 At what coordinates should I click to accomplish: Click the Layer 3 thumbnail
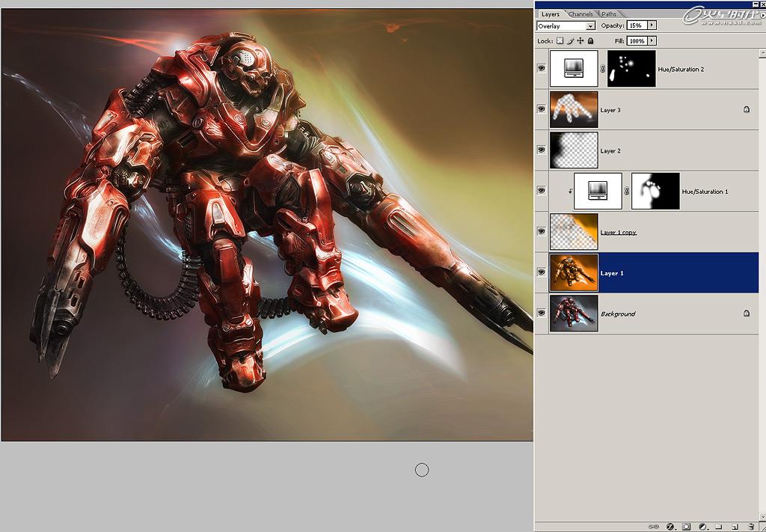574,109
